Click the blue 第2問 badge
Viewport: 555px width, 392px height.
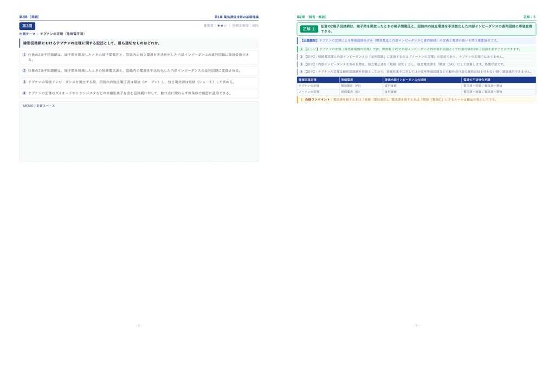point(27,26)
